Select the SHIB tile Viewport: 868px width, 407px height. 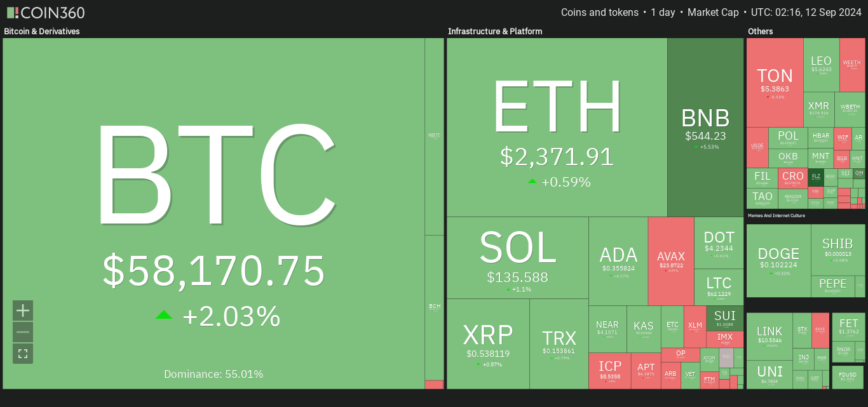click(x=837, y=250)
